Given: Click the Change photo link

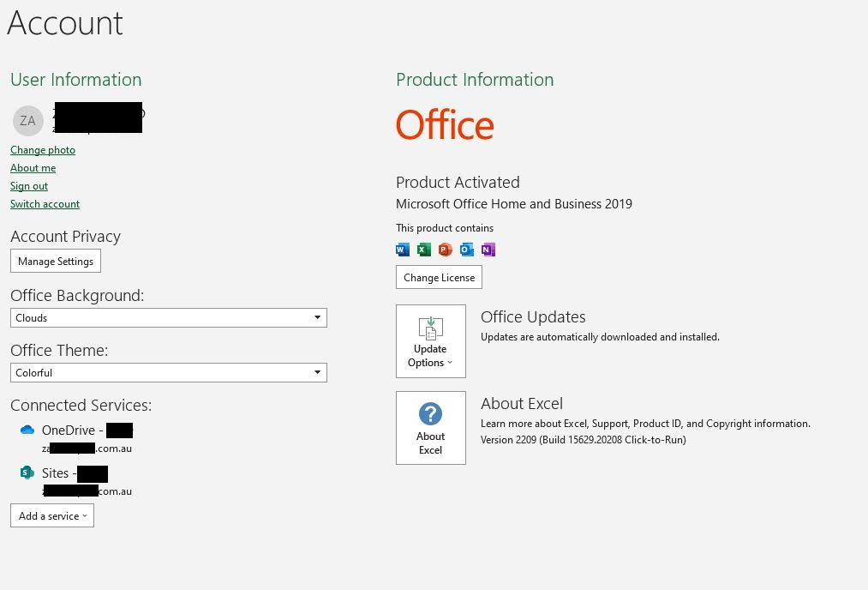Looking at the screenshot, I should coord(43,150).
